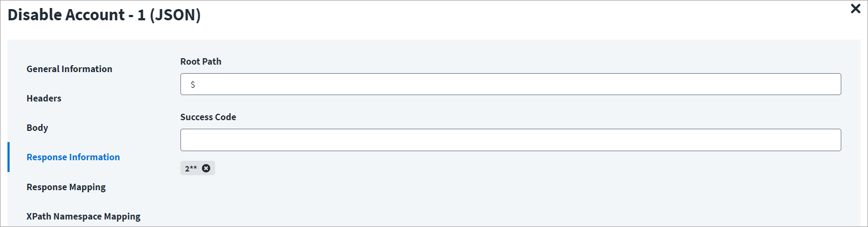Viewport: 868px width, 227px height.
Task: Go to the Body section
Action: pyautogui.click(x=37, y=128)
